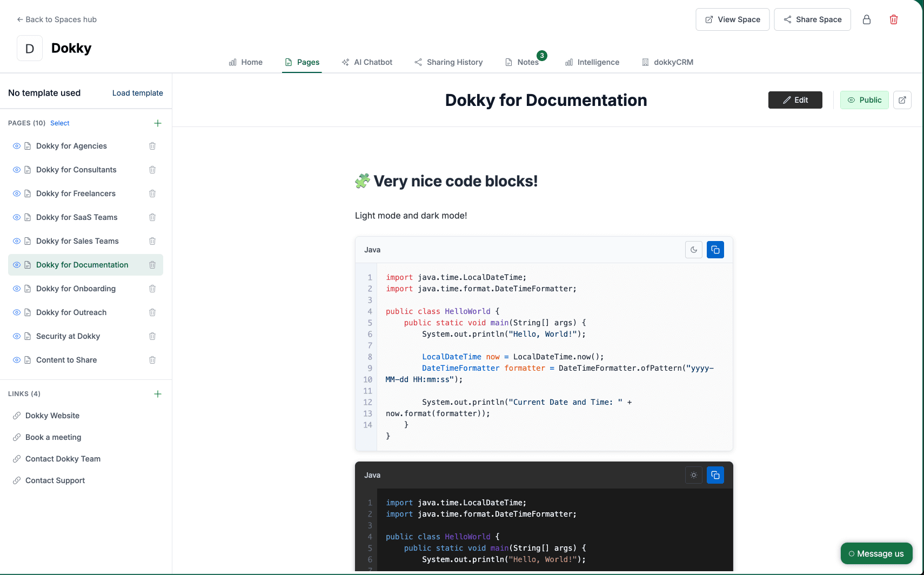Open page in new window icon
Viewport: 924px width, 575px height.
902,100
